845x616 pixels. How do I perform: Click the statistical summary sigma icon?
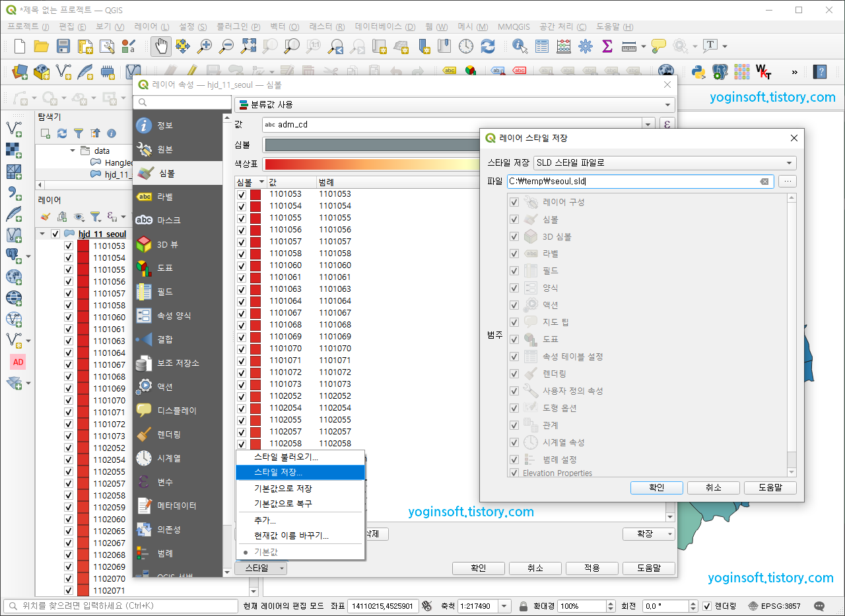607,46
